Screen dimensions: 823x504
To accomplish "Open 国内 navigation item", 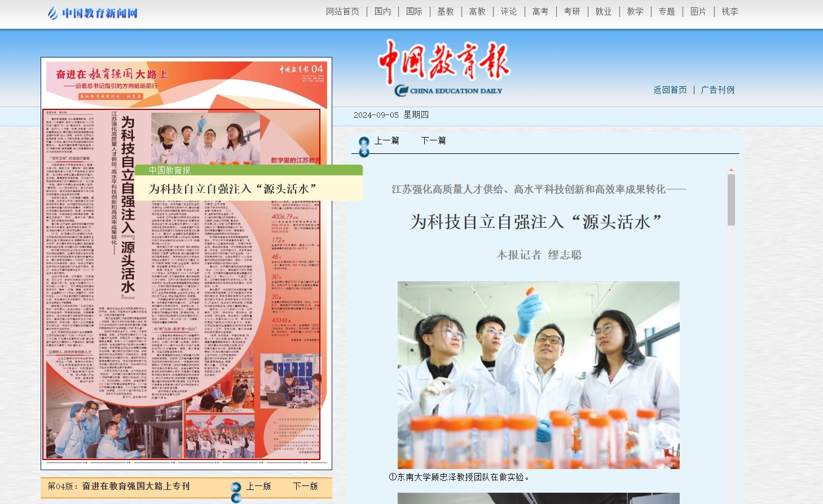I will [382, 11].
